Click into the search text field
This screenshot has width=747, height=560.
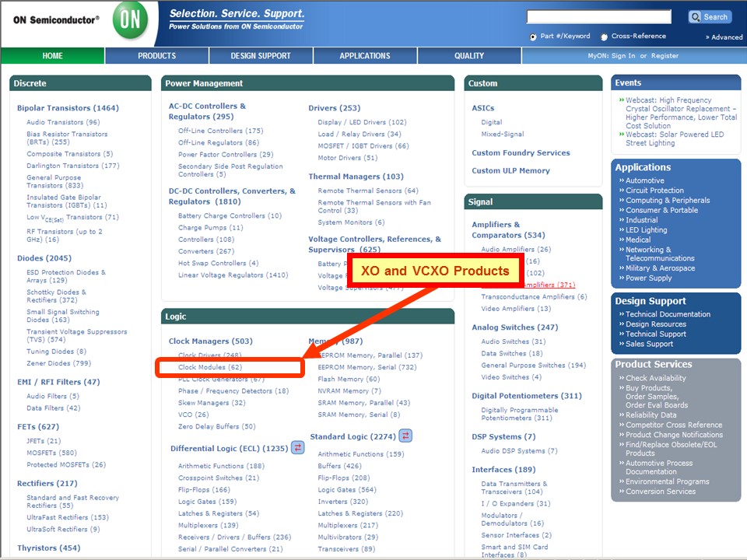tap(598, 17)
